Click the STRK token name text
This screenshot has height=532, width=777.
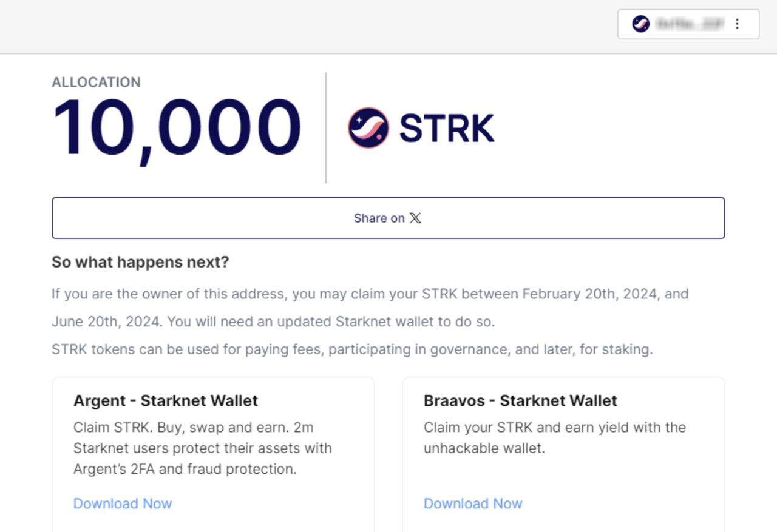[447, 129]
